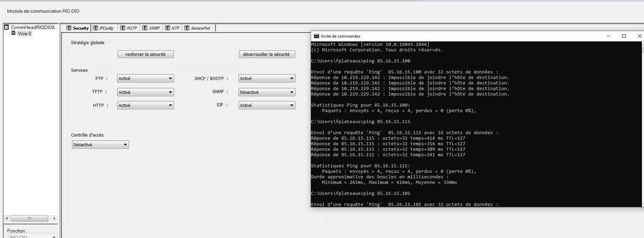Click the 'TFTP :' label
Image resolution: width=644 pixels, height=238 pixels.
[100, 91]
